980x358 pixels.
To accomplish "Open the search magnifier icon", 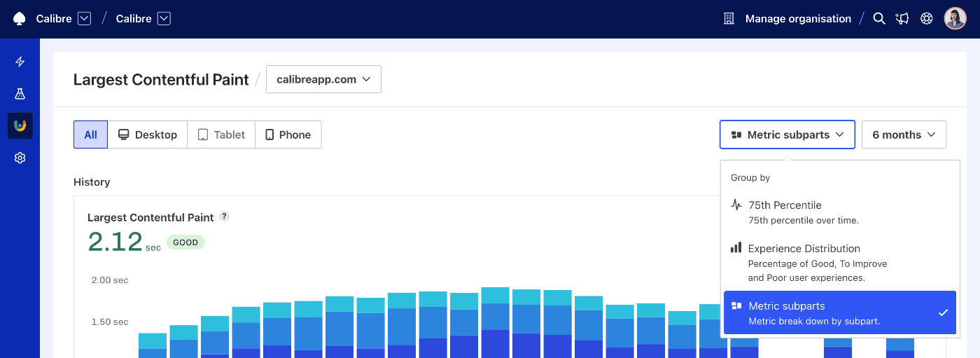I will coord(879,19).
